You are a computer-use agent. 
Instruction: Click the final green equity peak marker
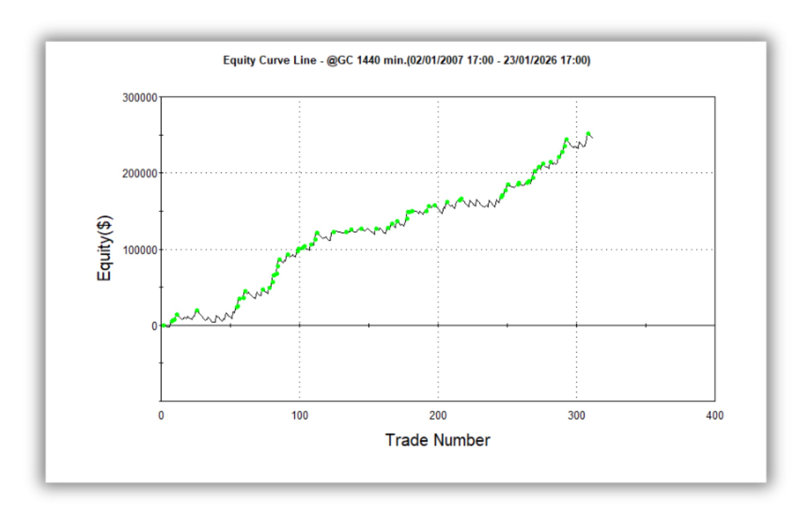click(x=588, y=134)
